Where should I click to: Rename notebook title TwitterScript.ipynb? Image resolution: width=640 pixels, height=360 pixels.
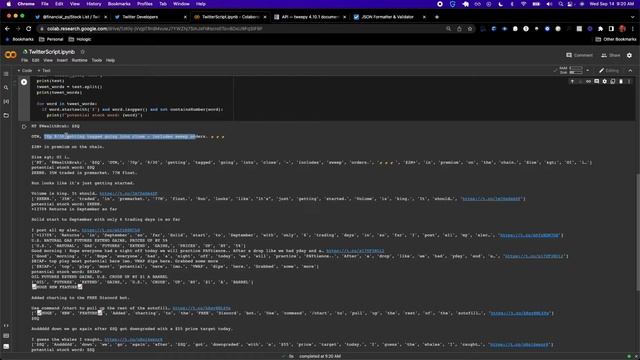pos(51,52)
